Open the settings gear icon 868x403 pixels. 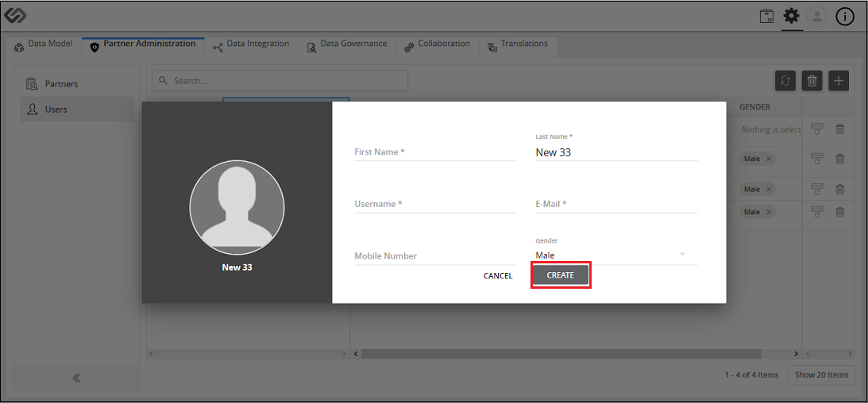792,17
